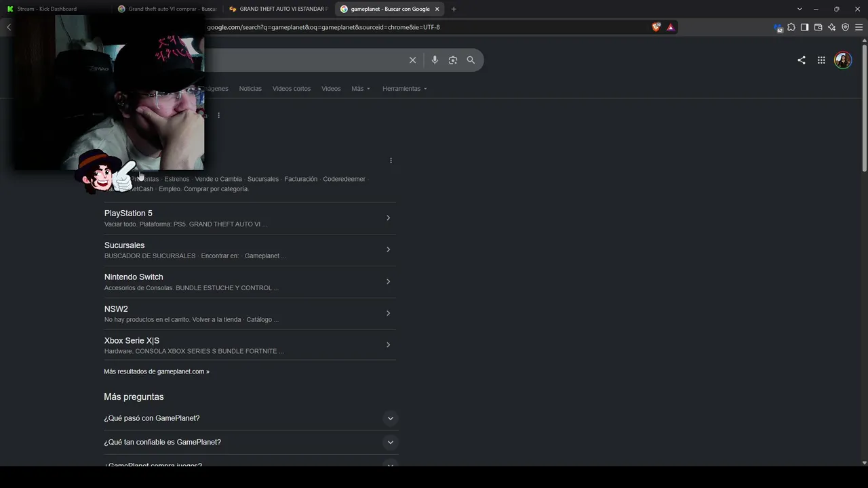
Task: Click the Más preguntas heading
Action: pyautogui.click(x=134, y=397)
